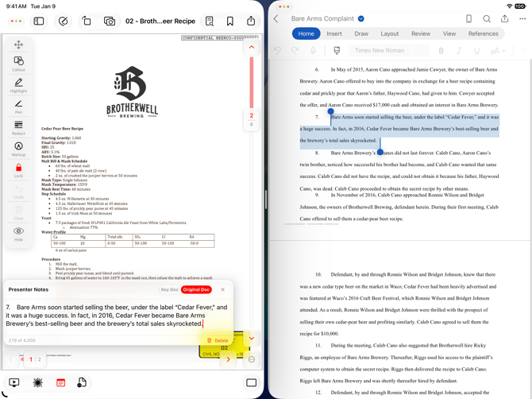The width and height of the screenshot is (532, 399).
Task: Click the format painter icon
Action: 337,51
